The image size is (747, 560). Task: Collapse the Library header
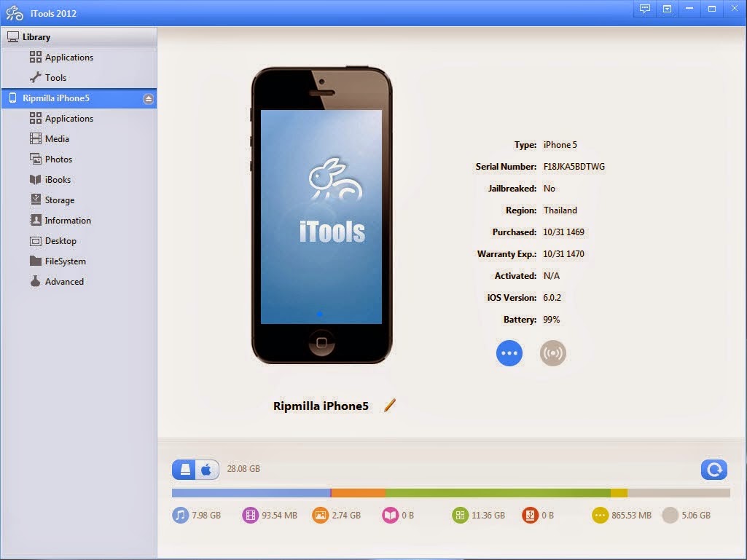coord(79,36)
